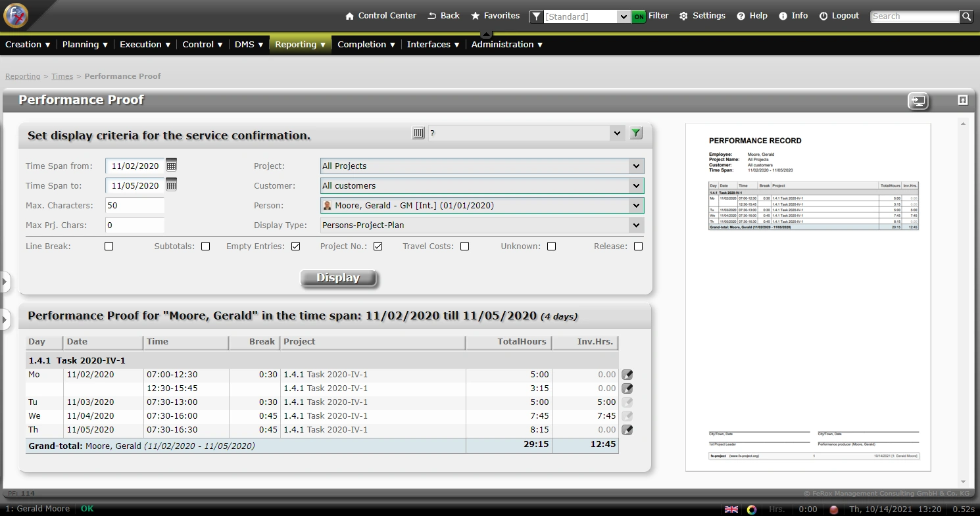980x516 pixels.
Task: Open the Administration menu
Action: [506, 45]
